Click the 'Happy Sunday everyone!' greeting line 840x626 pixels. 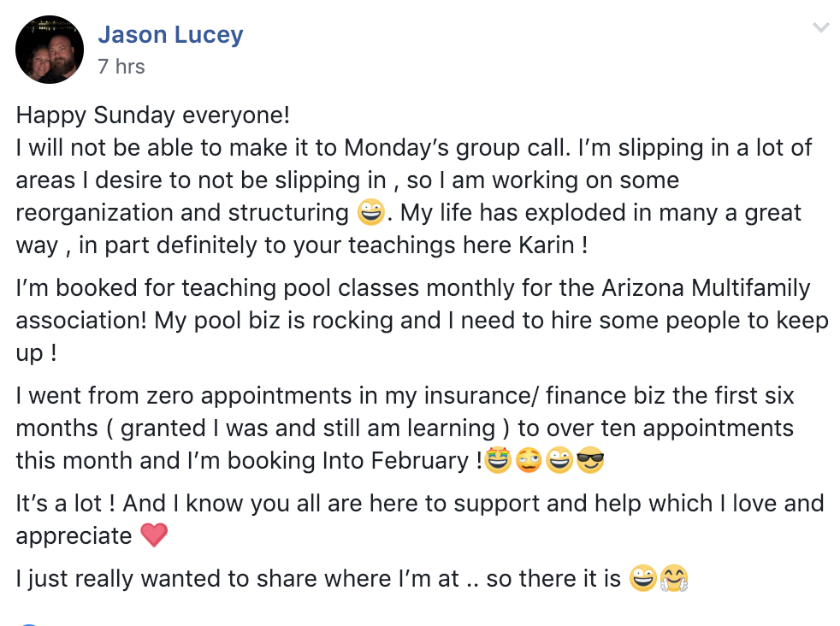[x=152, y=115]
